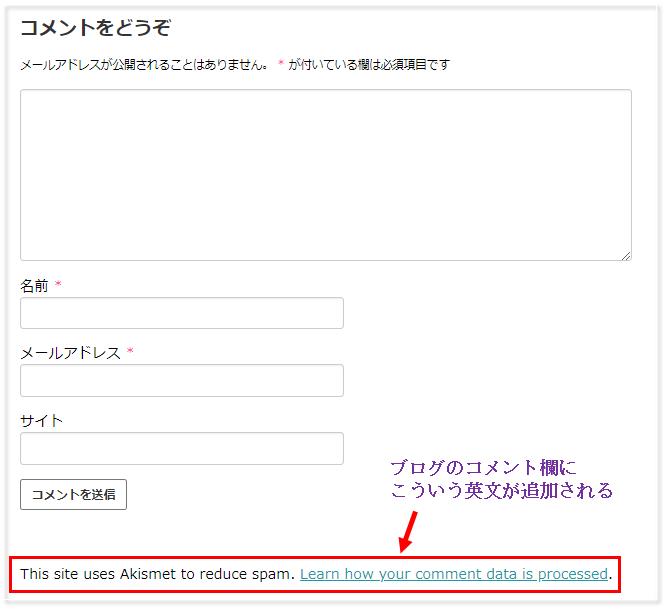
Task: Open 'Learn how your comment data is processed' link
Action: point(454,574)
